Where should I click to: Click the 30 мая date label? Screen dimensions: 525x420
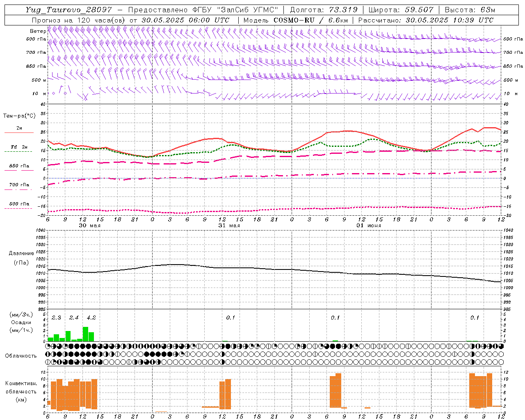coord(89,226)
